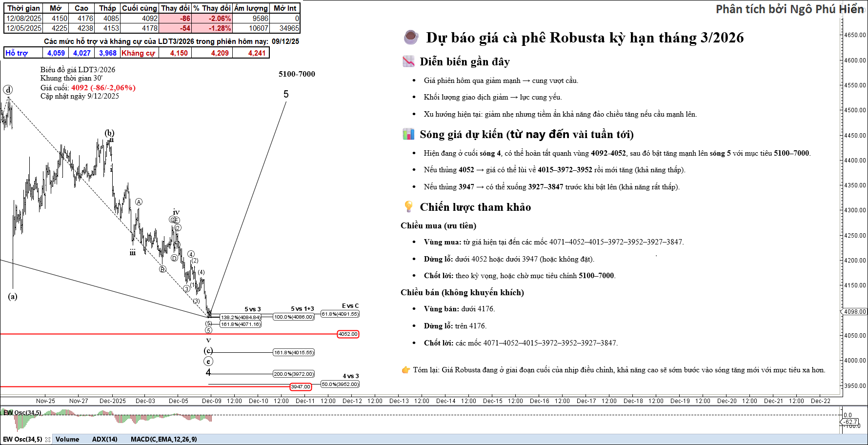Select the 138.2%(4084.84) projection label

pyautogui.click(x=241, y=317)
